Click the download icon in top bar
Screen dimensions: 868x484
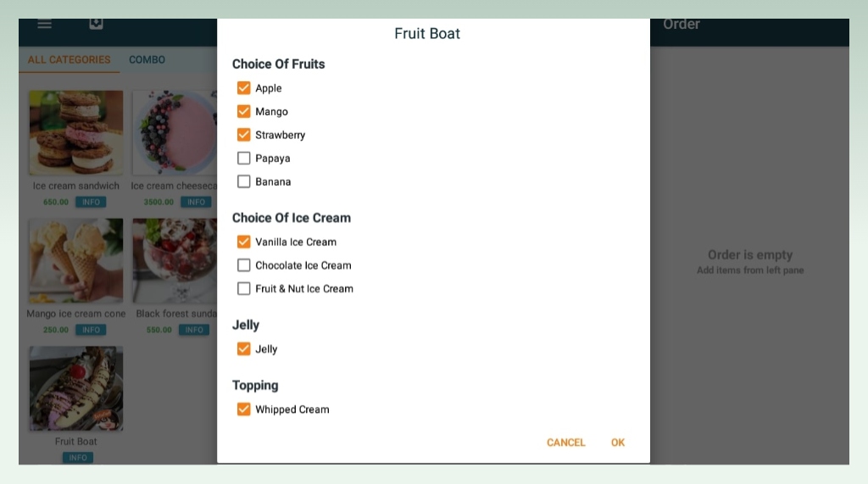coord(97,23)
